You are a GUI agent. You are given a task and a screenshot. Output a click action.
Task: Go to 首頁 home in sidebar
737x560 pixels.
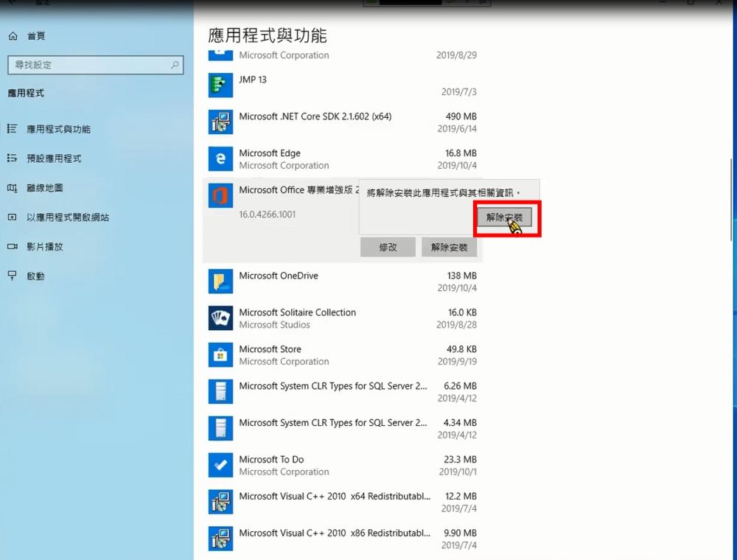pos(36,36)
